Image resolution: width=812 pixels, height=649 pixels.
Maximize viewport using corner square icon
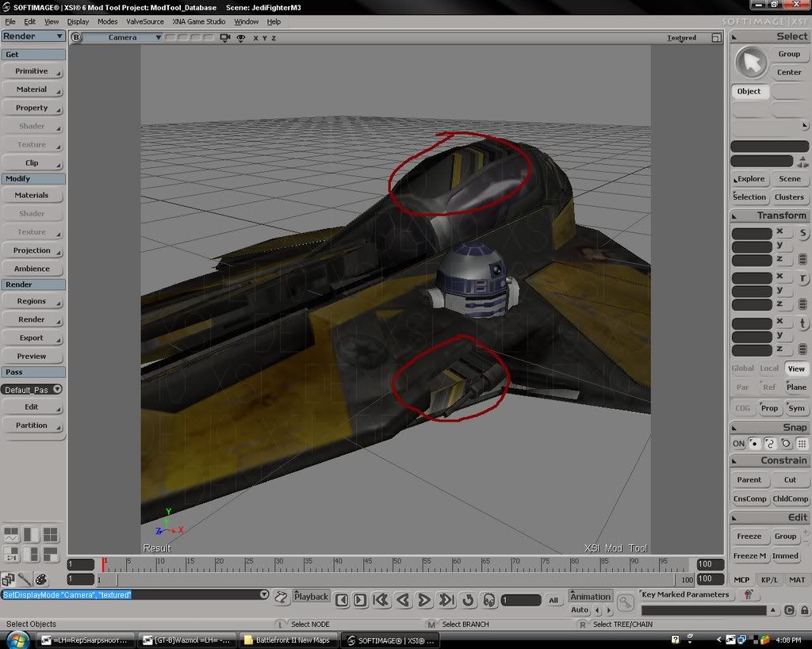click(716, 38)
